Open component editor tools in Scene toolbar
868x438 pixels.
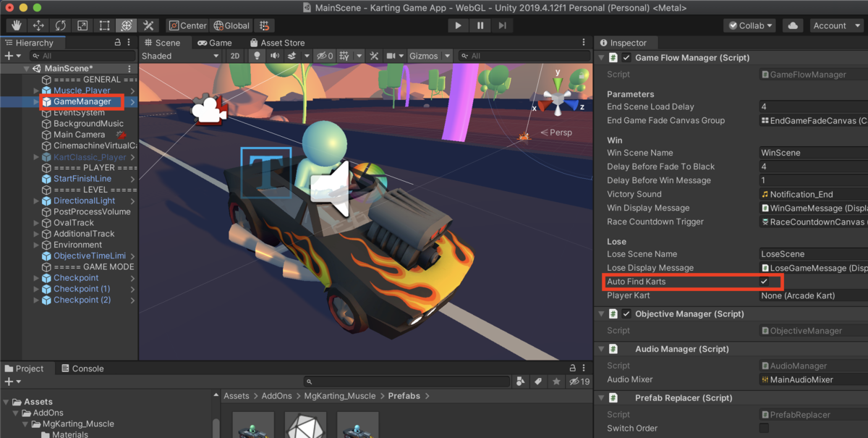pyautogui.click(x=374, y=56)
